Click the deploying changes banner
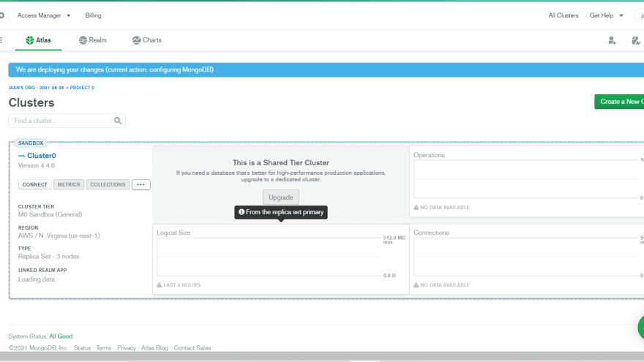Viewport: 644px width, 362px height. [326, 69]
